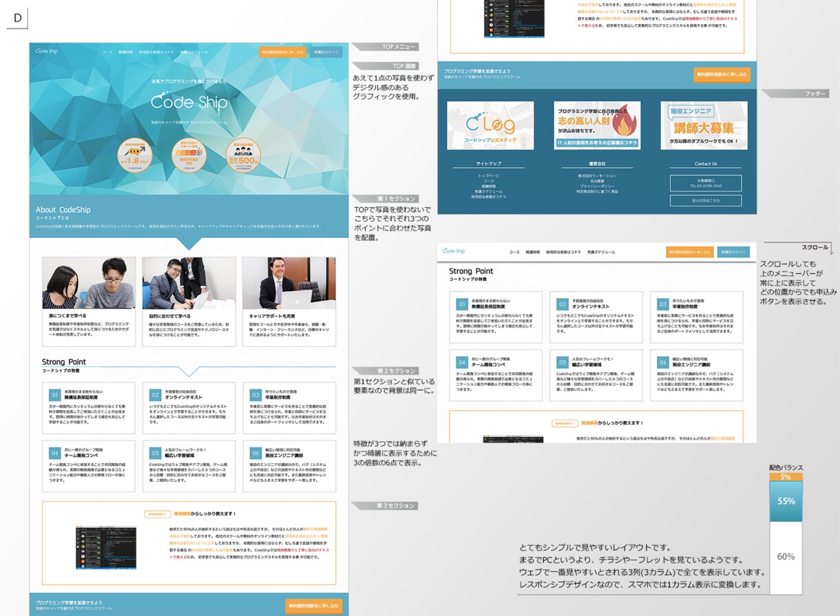Click the 06 number badge in the sticky-header mockup
The width and height of the screenshot is (840, 616).
(662, 361)
